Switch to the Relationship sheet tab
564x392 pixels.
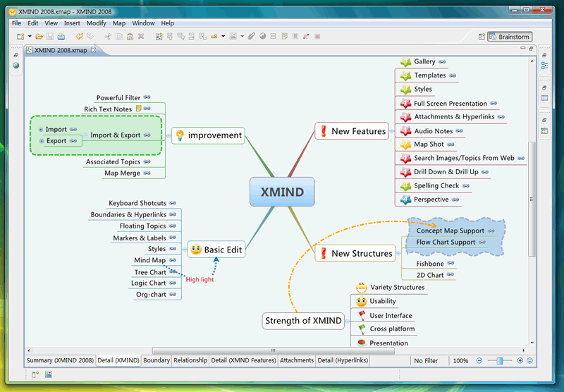(x=190, y=360)
